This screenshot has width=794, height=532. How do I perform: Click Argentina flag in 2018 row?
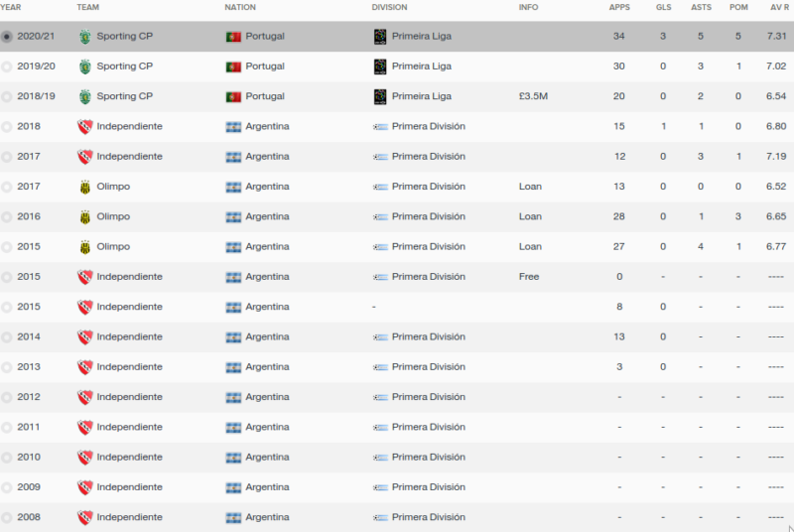click(x=233, y=126)
